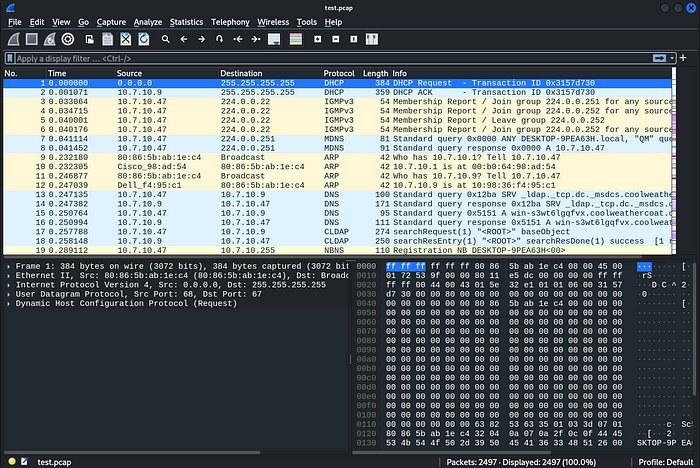
Task: Click the Profile: Default status entry
Action: coord(666,462)
